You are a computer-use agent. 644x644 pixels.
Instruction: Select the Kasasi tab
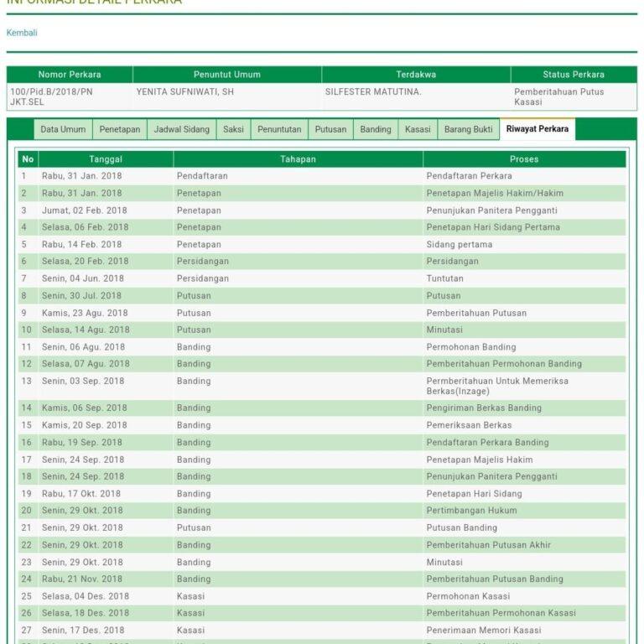[x=418, y=130]
